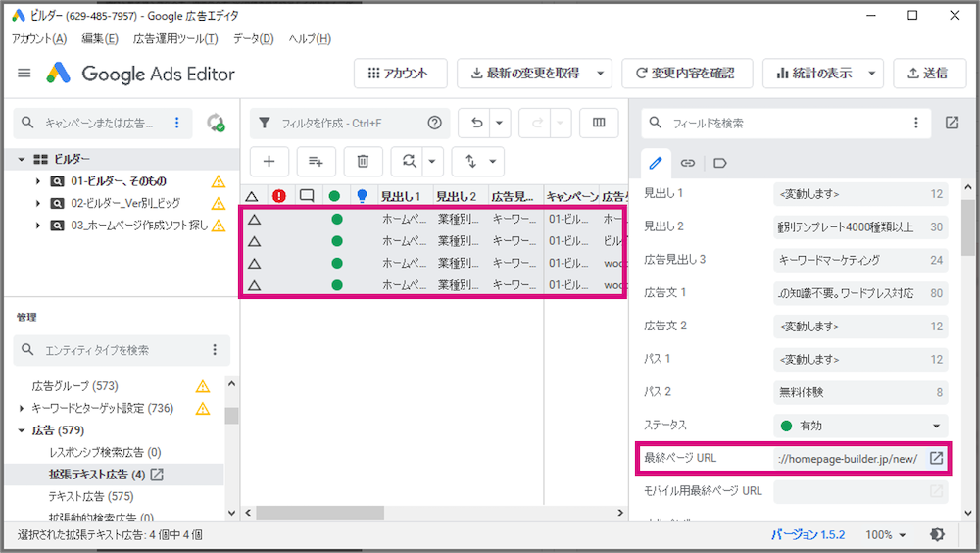Open the replace text dropdown arrow

pos(432,162)
